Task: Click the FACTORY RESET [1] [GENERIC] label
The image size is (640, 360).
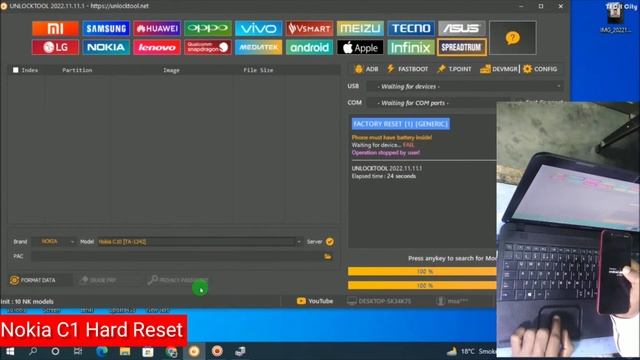Action: tap(400, 124)
